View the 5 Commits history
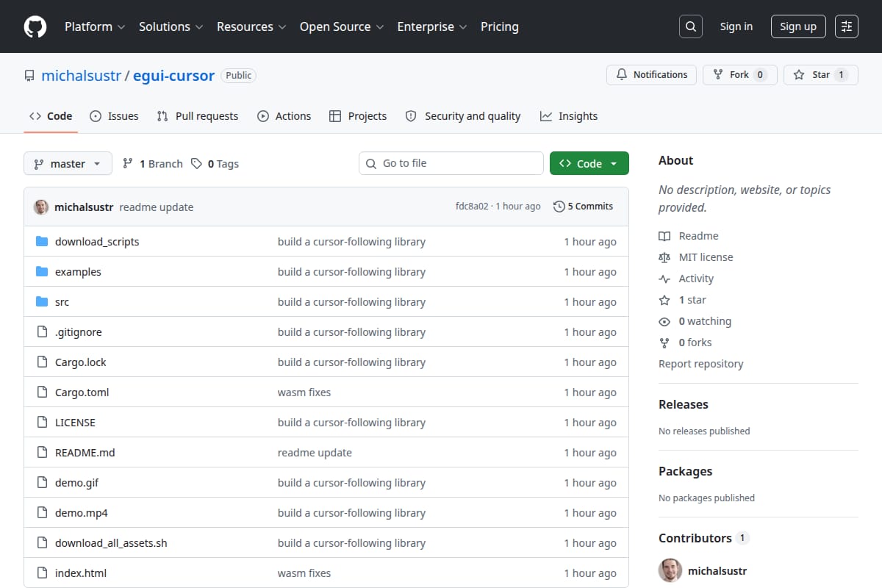Image resolution: width=882 pixels, height=588 pixels. coord(584,207)
